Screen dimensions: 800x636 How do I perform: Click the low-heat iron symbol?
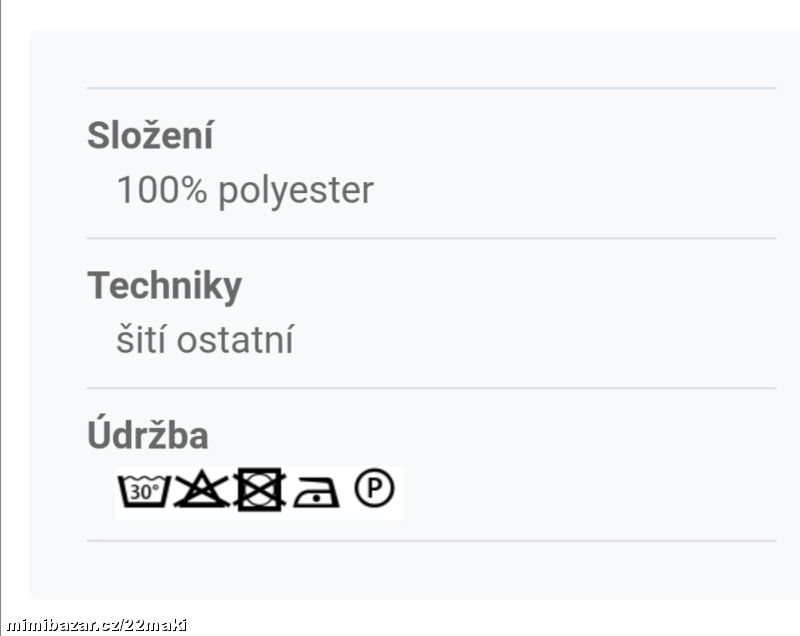[x=316, y=492]
